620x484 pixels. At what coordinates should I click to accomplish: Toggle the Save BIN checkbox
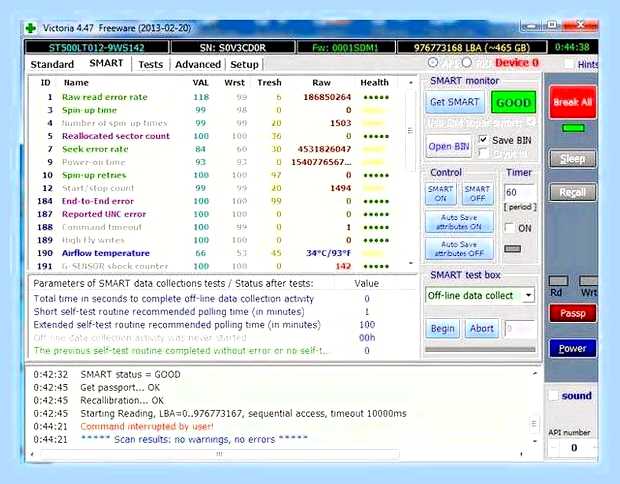click(x=483, y=140)
